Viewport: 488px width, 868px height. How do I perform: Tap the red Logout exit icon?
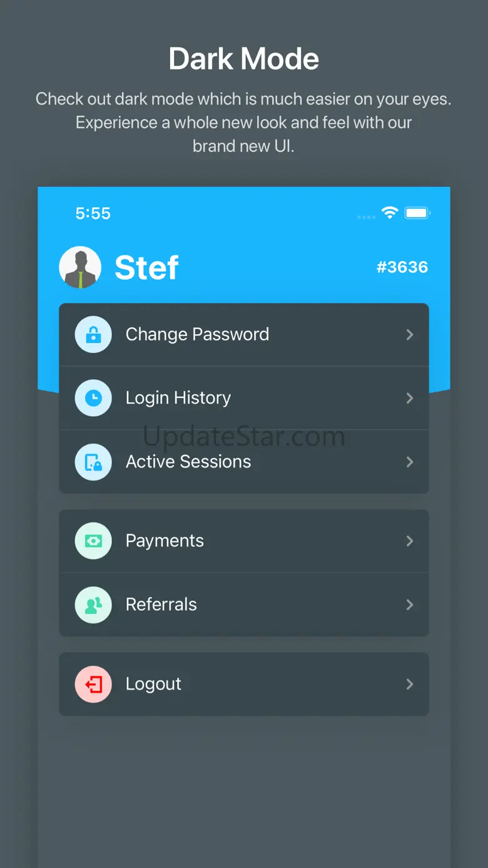[93, 684]
